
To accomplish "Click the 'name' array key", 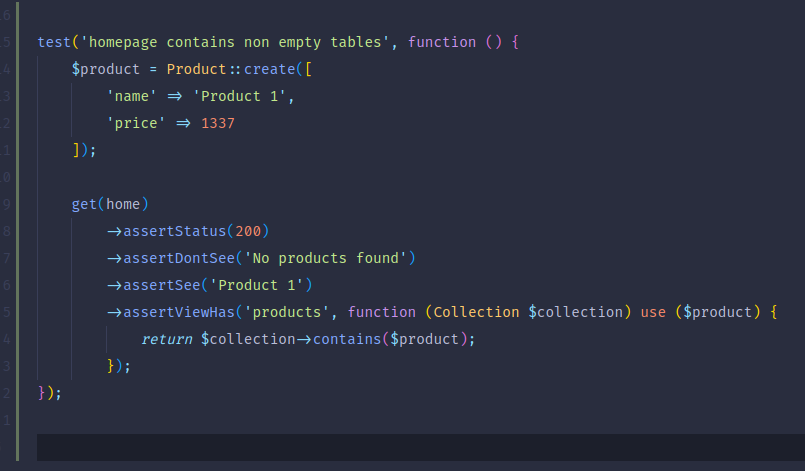I will tap(131, 96).
